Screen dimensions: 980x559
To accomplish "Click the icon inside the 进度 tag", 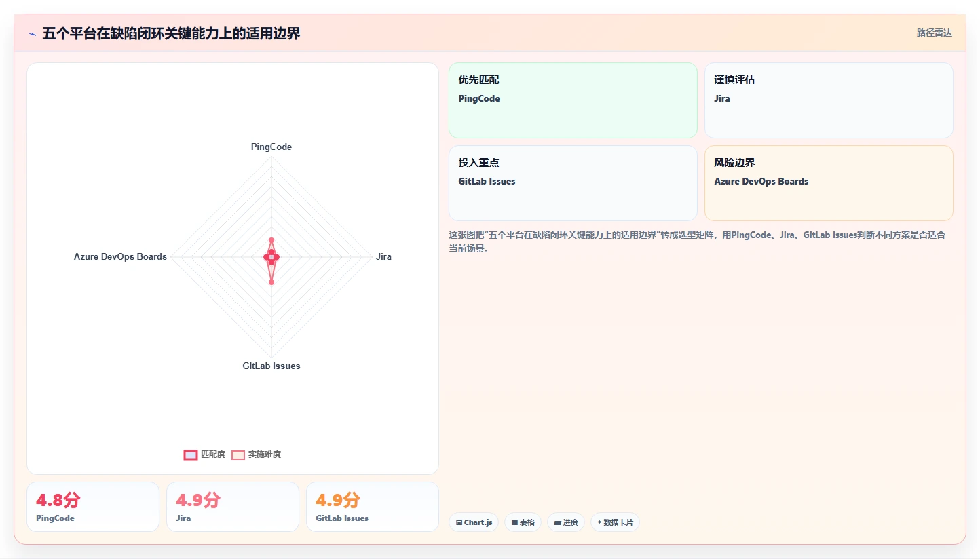I will click(x=557, y=523).
